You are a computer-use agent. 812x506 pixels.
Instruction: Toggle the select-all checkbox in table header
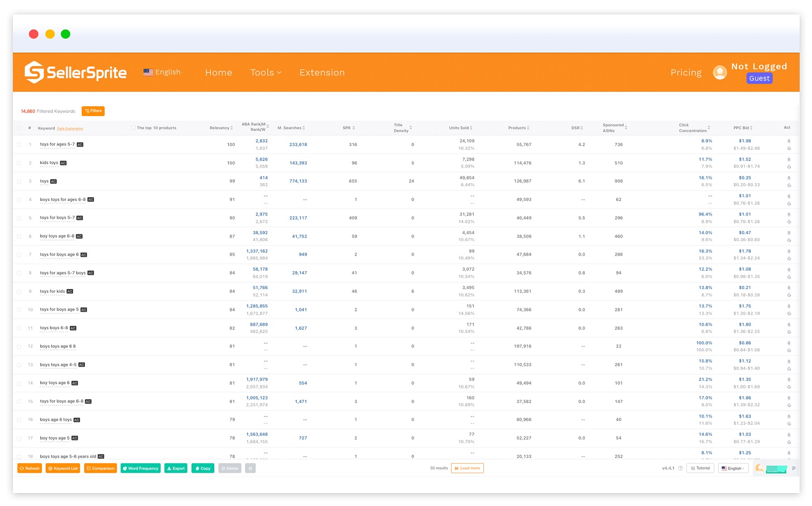pos(19,128)
